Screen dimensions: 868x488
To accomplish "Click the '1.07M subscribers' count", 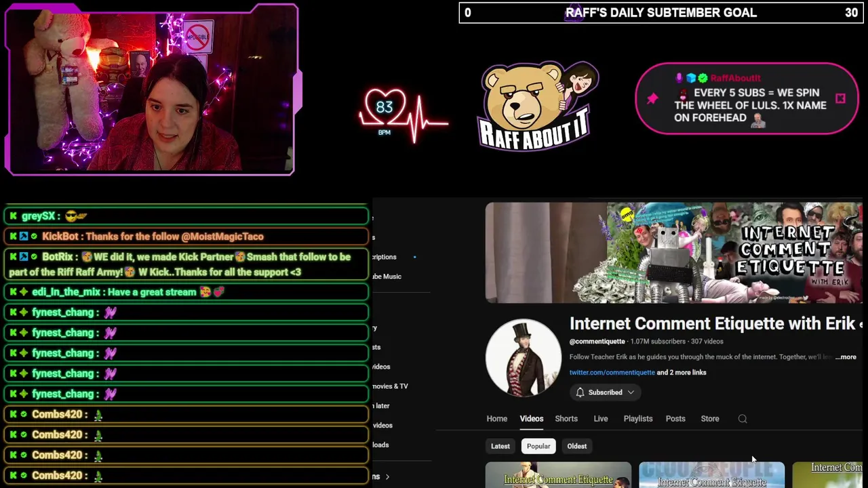I will 658,342.
